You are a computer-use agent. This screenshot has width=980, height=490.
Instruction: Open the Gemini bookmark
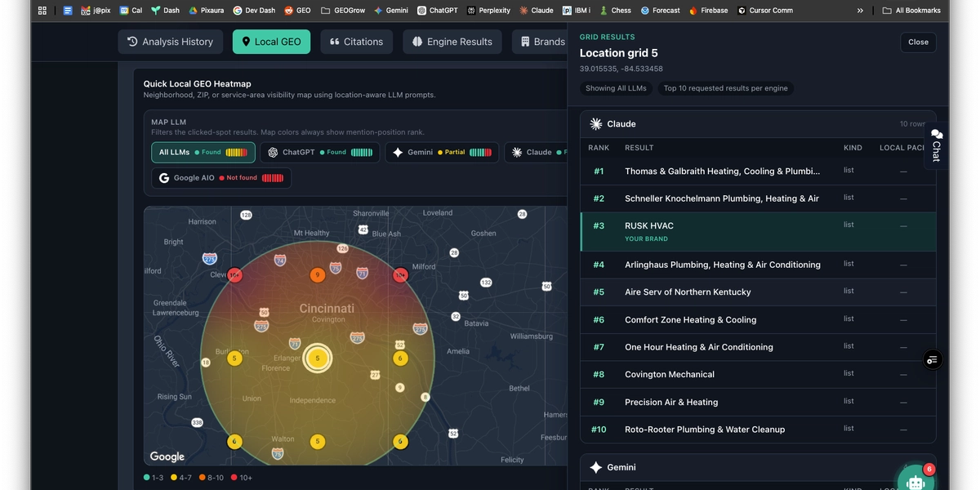pos(391,11)
